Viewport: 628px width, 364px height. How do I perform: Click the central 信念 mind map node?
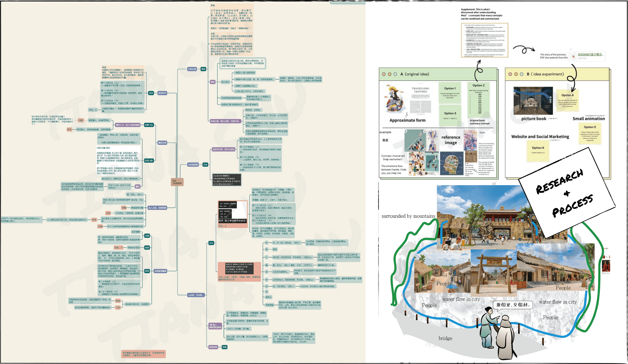(177, 182)
